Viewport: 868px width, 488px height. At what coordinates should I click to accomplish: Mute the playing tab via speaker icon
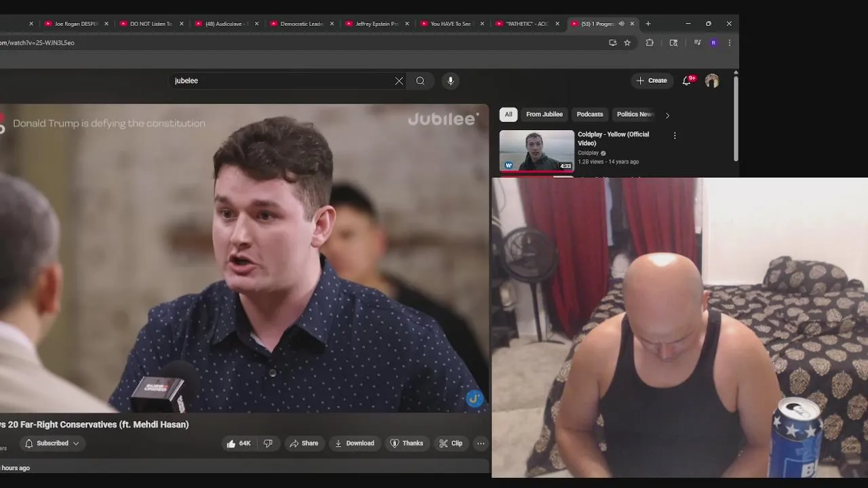pyautogui.click(x=621, y=24)
